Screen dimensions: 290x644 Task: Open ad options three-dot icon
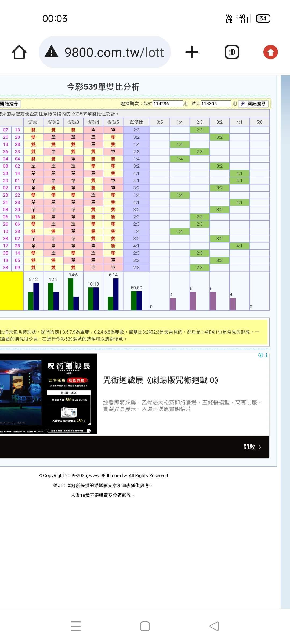(x=266, y=355)
